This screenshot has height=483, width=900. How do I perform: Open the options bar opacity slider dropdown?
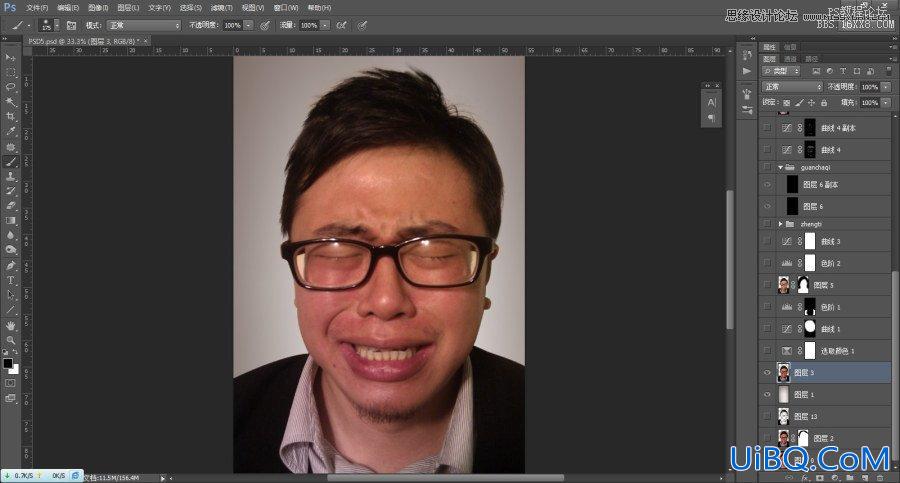pyautogui.click(x=248, y=25)
